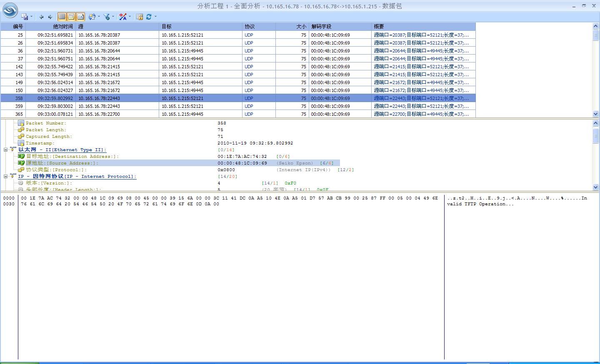Click the character encoding conversion icon
Image resolution: width=600 pixels, height=364 pixels.
click(122, 17)
